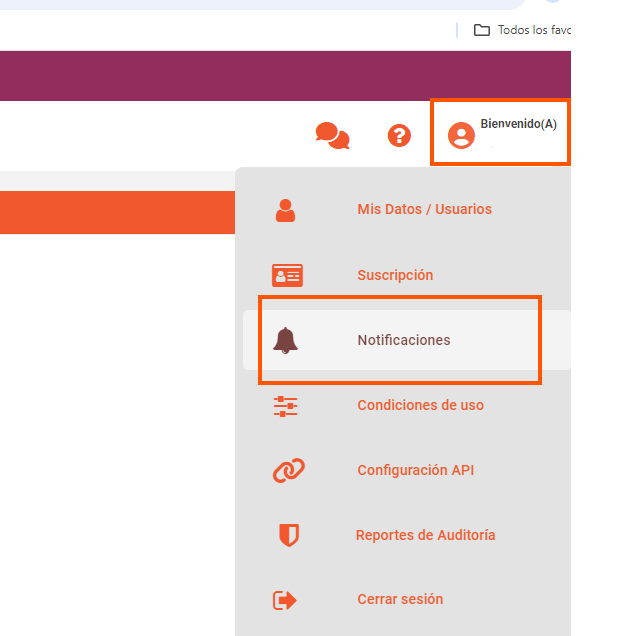Click the help question mark icon
Screen dimensions: 629x636
[399, 135]
